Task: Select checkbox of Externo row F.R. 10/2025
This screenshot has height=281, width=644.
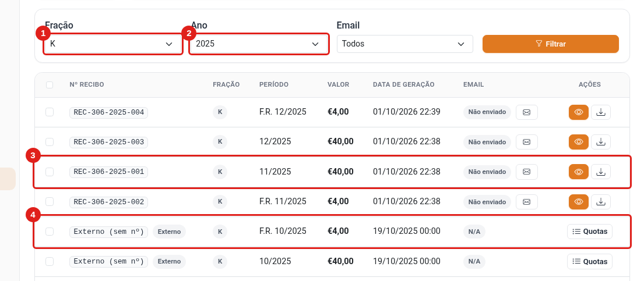Action: 50,232
